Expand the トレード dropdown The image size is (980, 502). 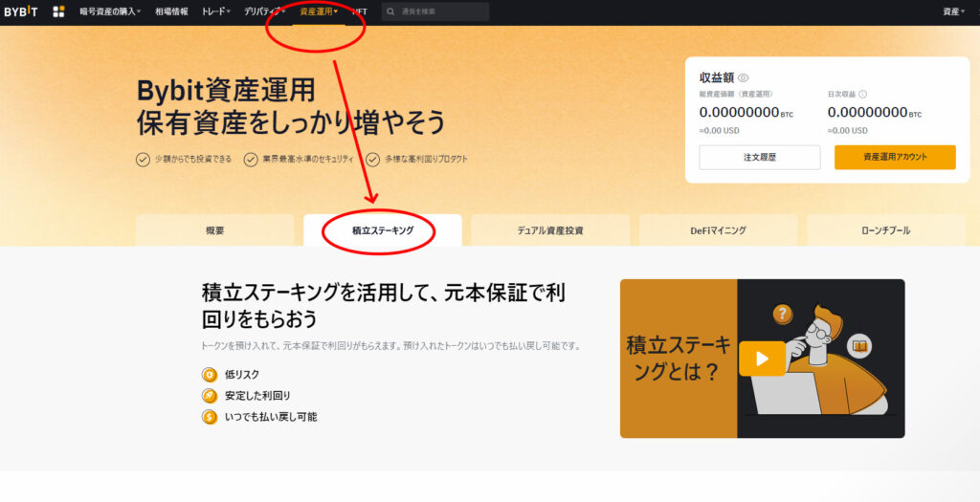(216, 11)
